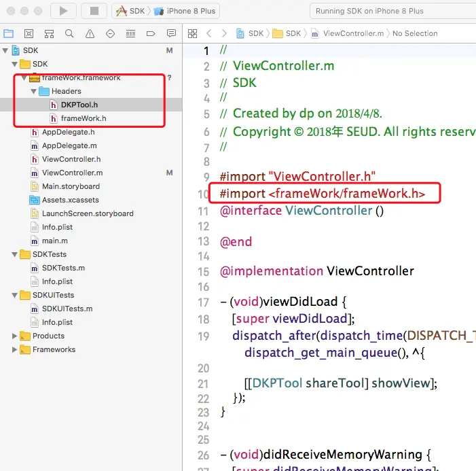Screen dimensions: 476x471
Task: Click SDK project in the jump bar
Action: tap(250, 33)
